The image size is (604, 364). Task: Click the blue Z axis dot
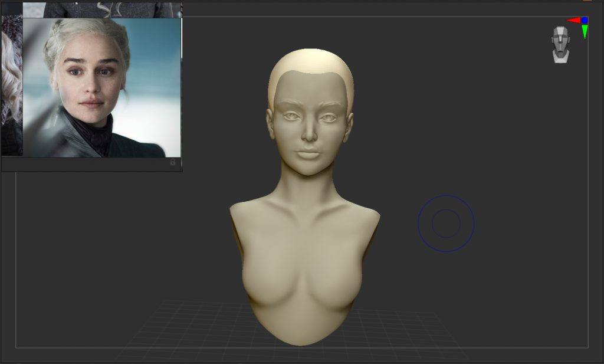point(585,20)
